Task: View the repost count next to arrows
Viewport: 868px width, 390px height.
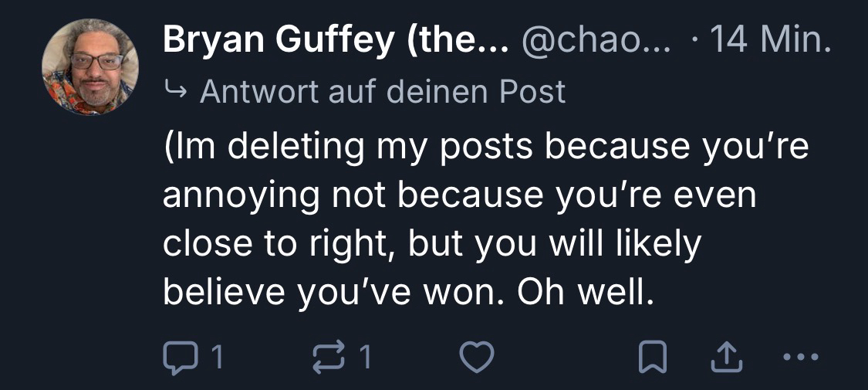Action: click(366, 357)
